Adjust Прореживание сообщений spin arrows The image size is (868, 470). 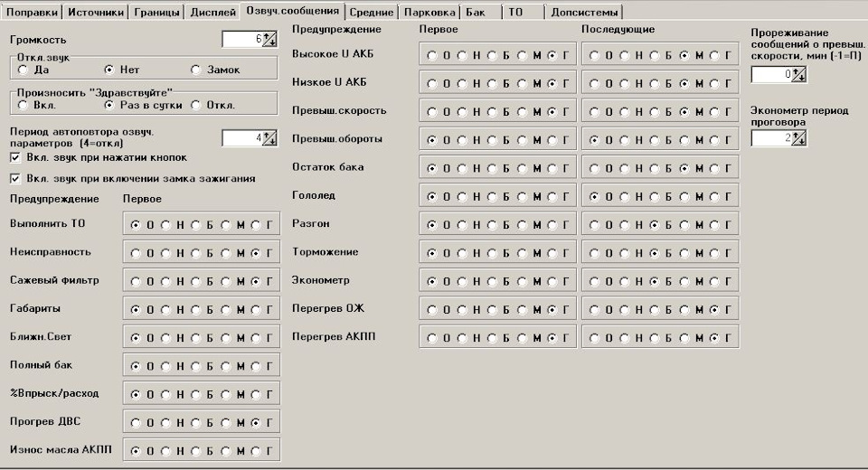pos(798,74)
